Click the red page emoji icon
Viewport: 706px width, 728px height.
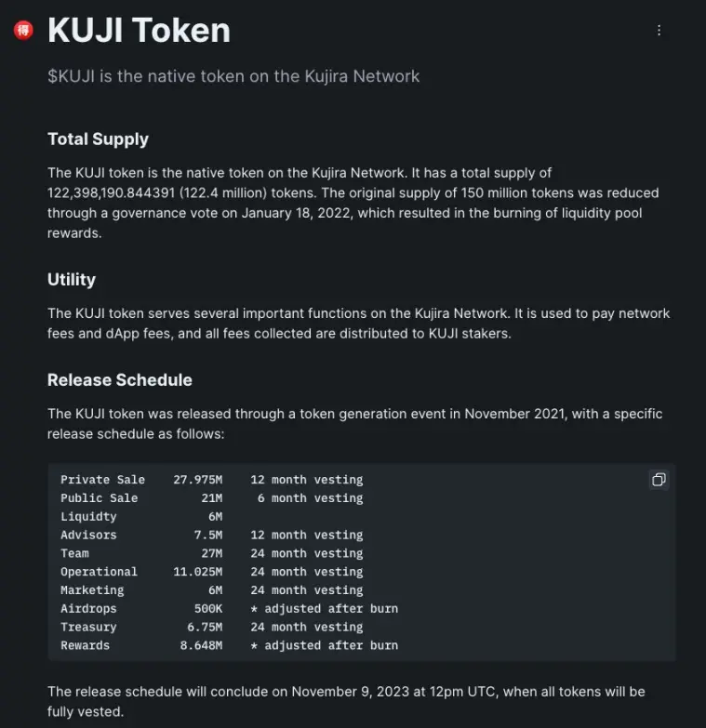tap(23, 31)
